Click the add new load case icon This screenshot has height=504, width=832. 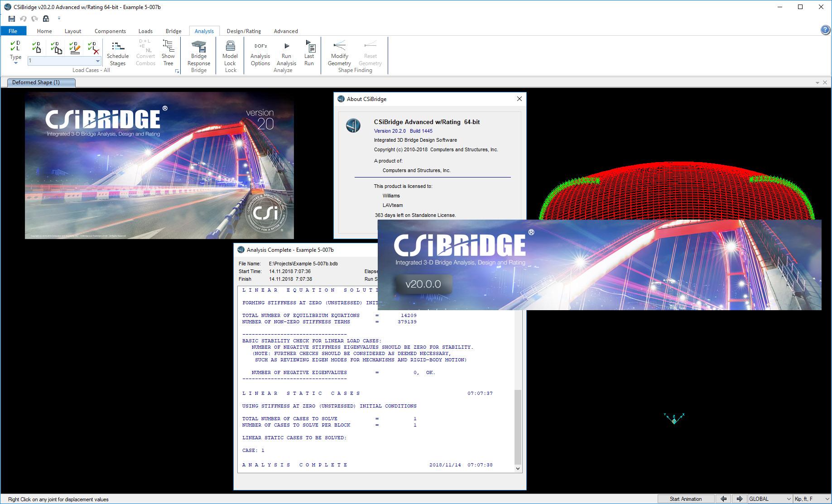tap(37, 47)
